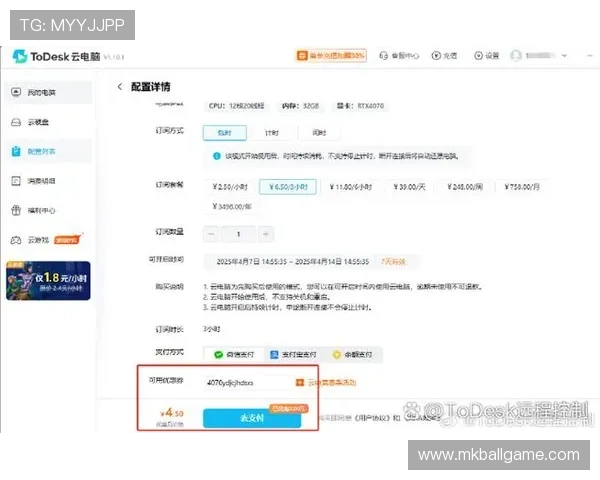
Task: Go back with the left arrow by 配置详情
Action: coord(120,87)
